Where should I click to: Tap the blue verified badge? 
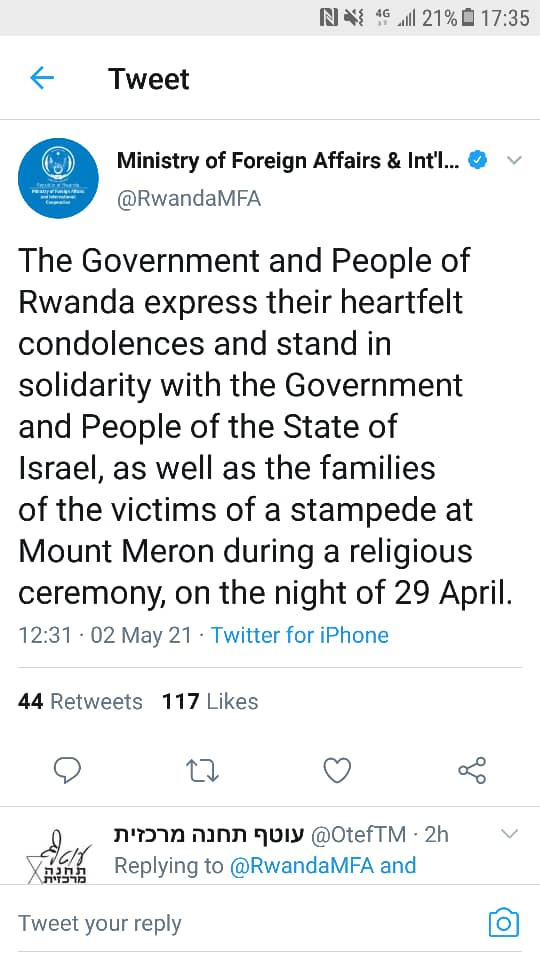pos(478,160)
